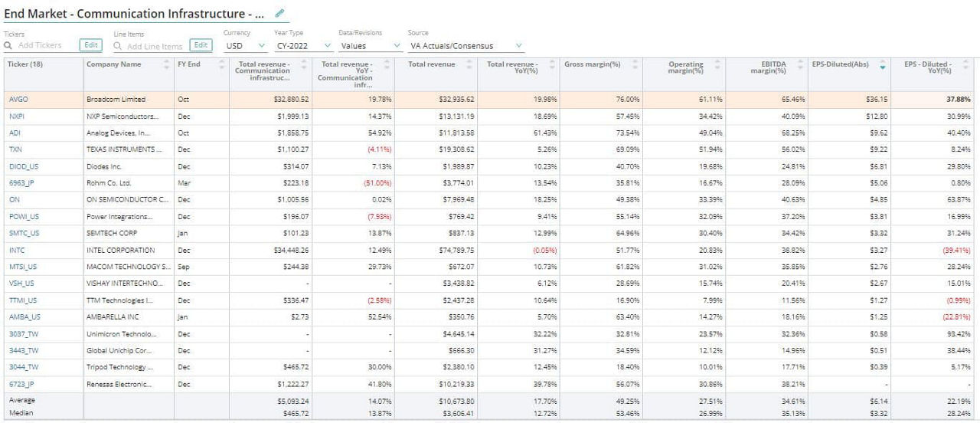This screenshot has width=980, height=423.
Task: Open the TTMI_US ticker link
Action: tap(23, 300)
